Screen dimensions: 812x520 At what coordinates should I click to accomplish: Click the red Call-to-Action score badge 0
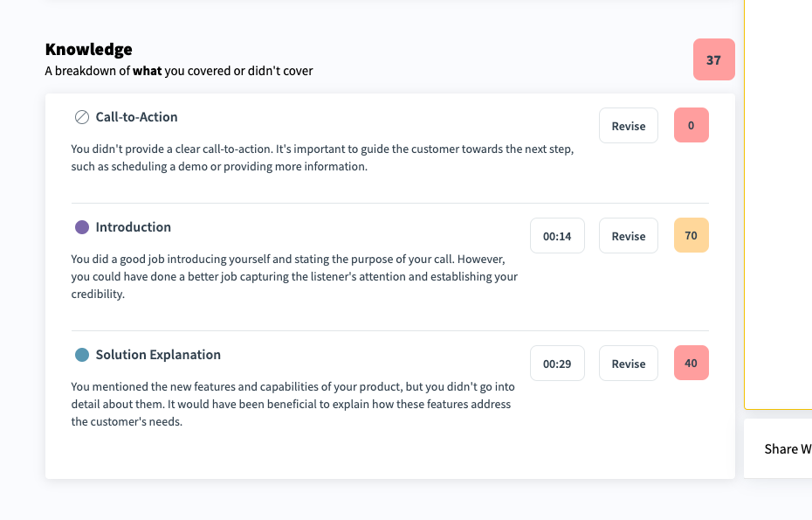click(691, 126)
